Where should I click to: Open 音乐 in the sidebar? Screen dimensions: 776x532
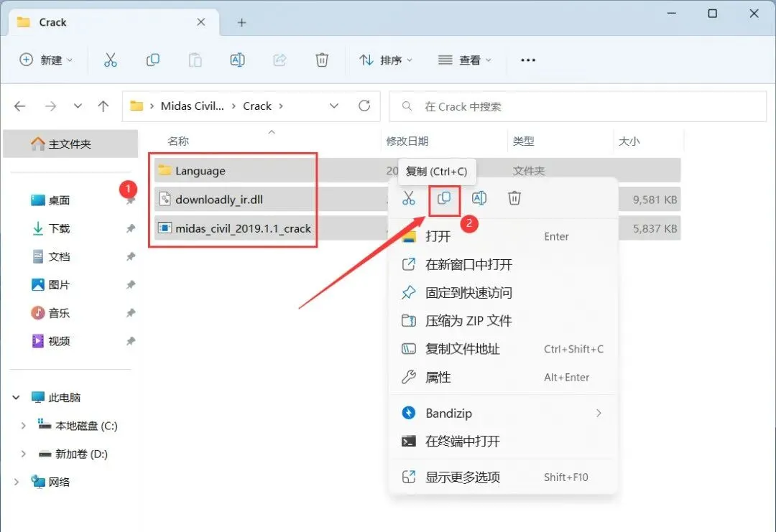point(59,313)
